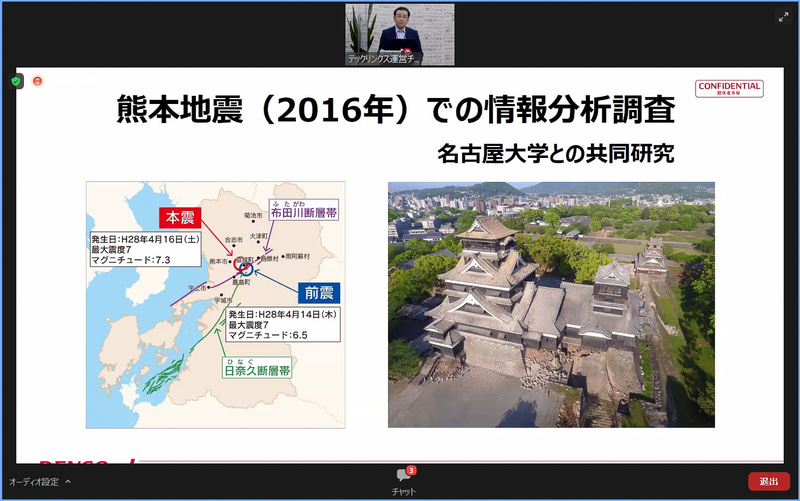Click the green encryption shield icon
The height and width of the screenshot is (501, 800).
16,81
